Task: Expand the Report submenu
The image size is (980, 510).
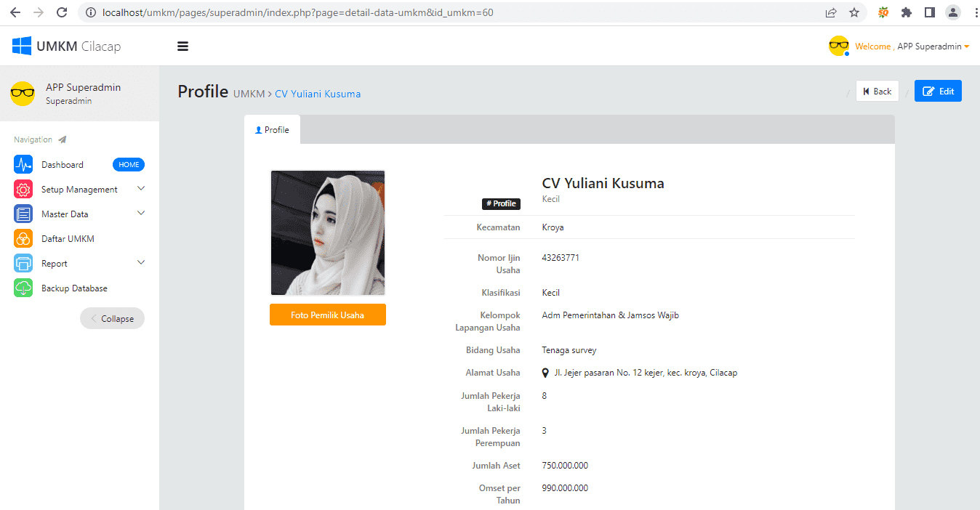Action: coord(140,262)
